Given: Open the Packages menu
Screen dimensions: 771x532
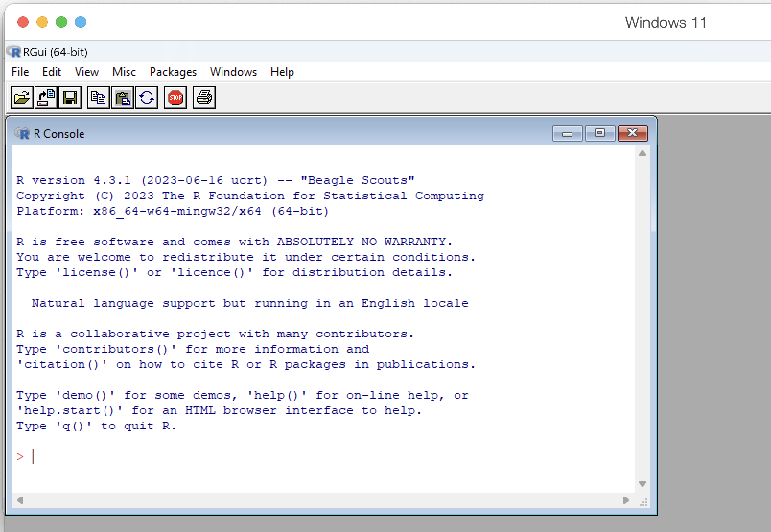Looking at the screenshot, I should click(x=173, y=72).
